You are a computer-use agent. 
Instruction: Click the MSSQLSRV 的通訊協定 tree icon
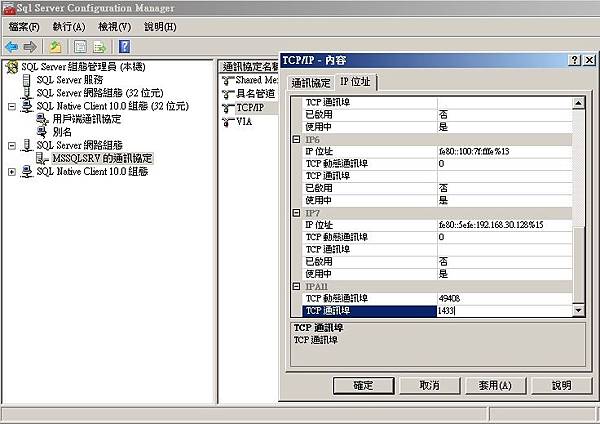tap(42, 158)
